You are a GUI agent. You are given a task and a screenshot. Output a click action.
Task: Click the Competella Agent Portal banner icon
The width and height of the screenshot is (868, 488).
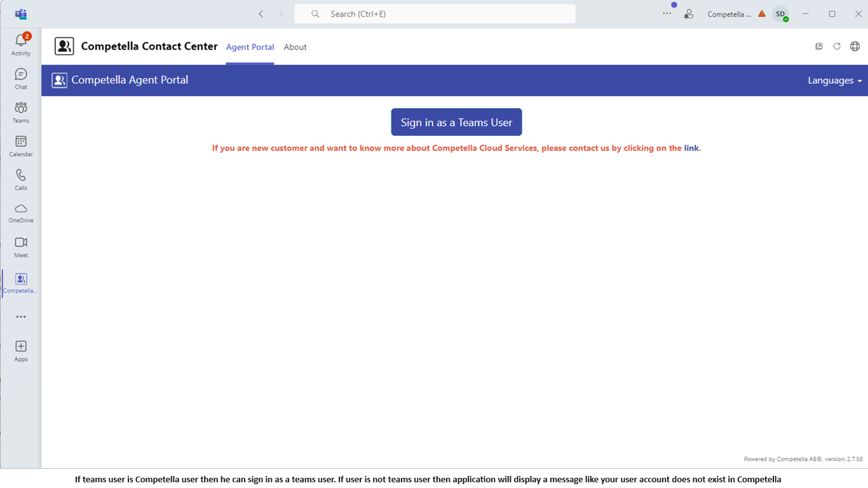coord(59,80)
